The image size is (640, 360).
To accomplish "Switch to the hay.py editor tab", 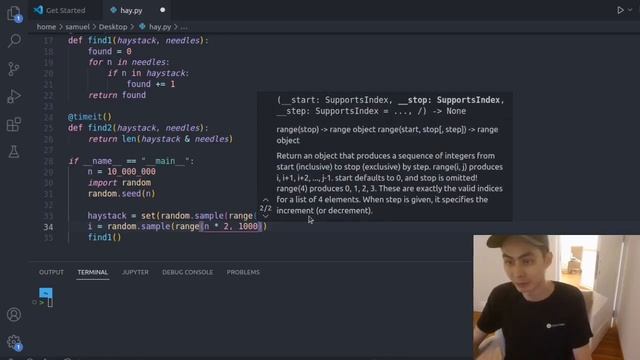I will [x=131, y=10].
